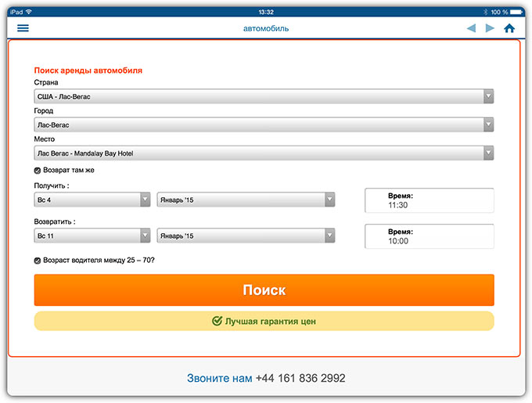Click the orange Поиск button
Viewport: 532px width, 403px height.
click(x=264, y=290)
